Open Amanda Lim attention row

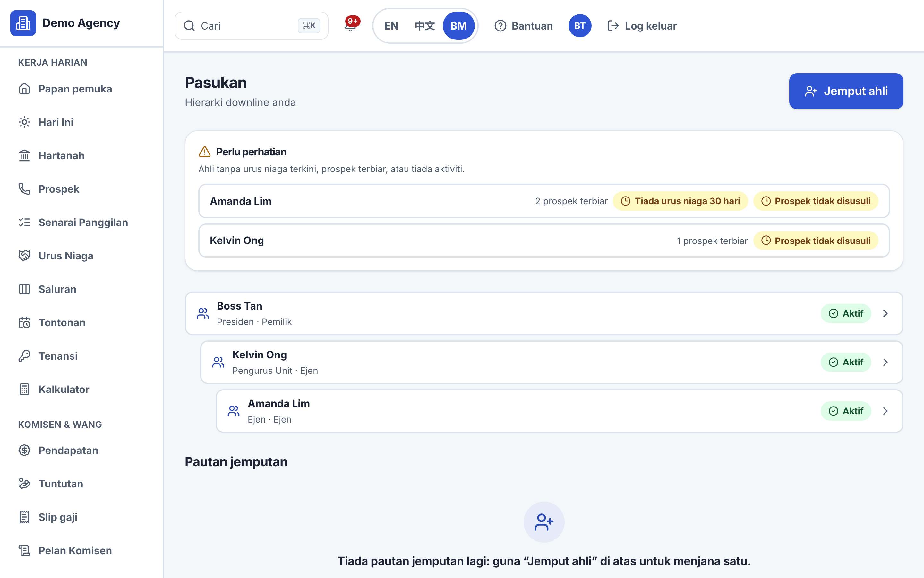(x=544, y=201)
